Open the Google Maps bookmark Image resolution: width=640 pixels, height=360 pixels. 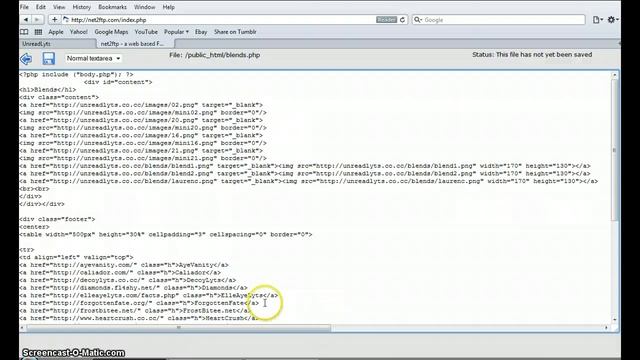coord(111,32)
